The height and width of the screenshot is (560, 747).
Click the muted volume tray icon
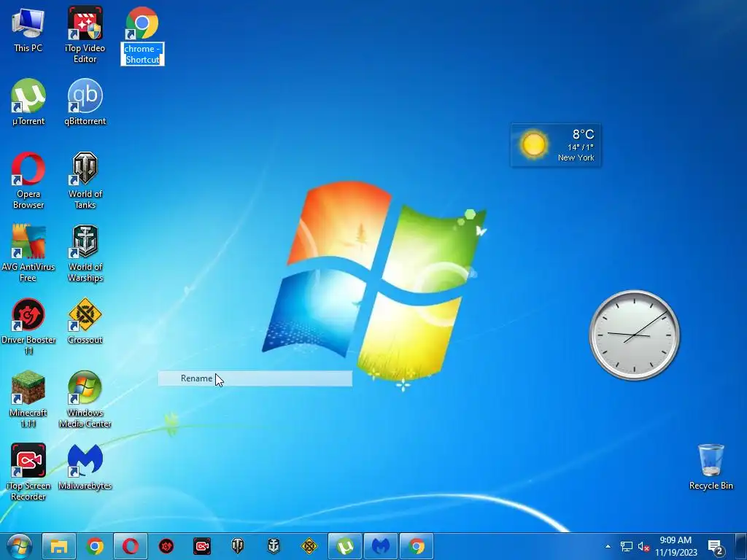pos(643,547)
